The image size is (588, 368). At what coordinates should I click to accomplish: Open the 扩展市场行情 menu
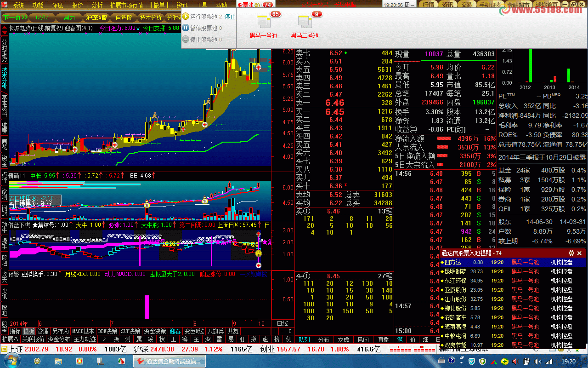click(126, 5)
